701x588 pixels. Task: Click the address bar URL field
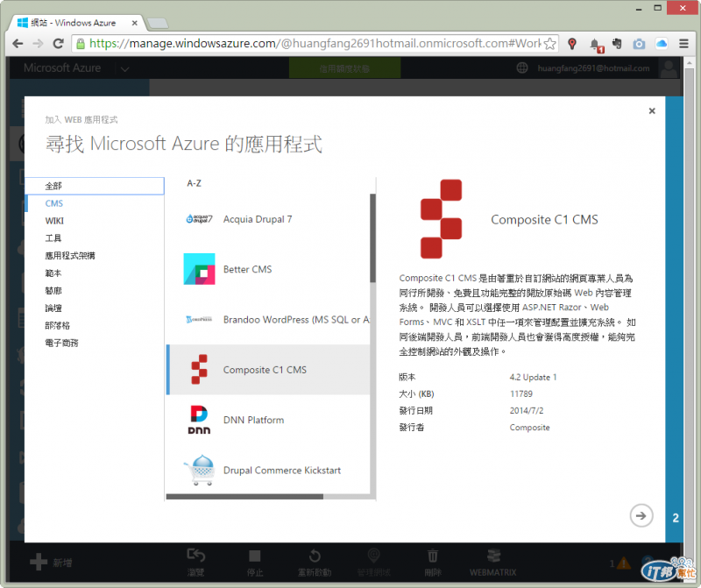315,43
